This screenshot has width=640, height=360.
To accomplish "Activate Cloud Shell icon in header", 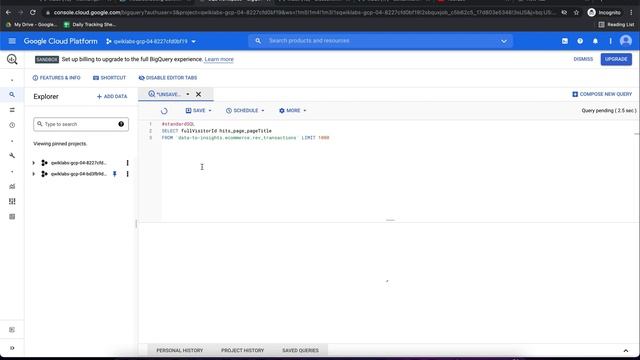I will (x=564, y=41).
